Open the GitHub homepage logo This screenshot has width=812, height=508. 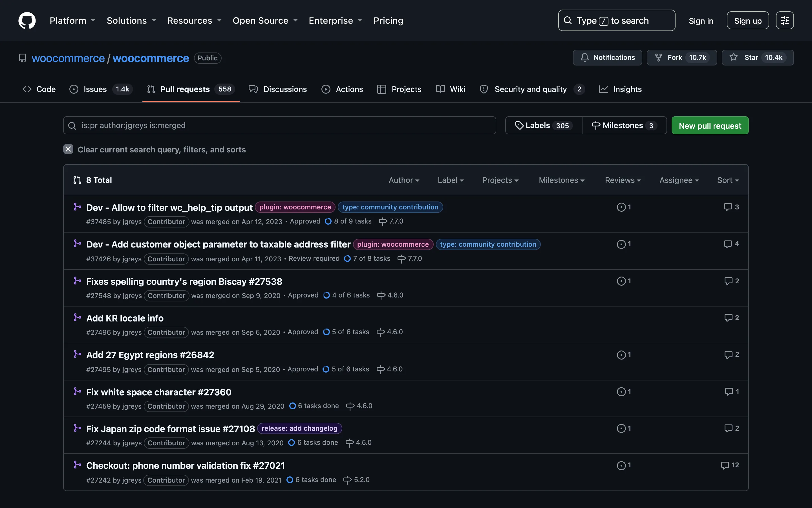coord(27,21)
